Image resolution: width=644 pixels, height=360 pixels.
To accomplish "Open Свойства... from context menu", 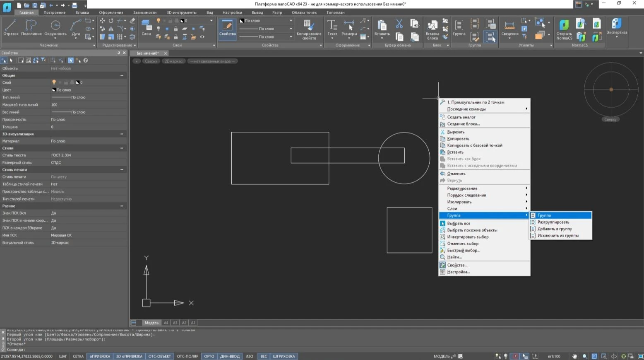I will (x=457, y=265).
